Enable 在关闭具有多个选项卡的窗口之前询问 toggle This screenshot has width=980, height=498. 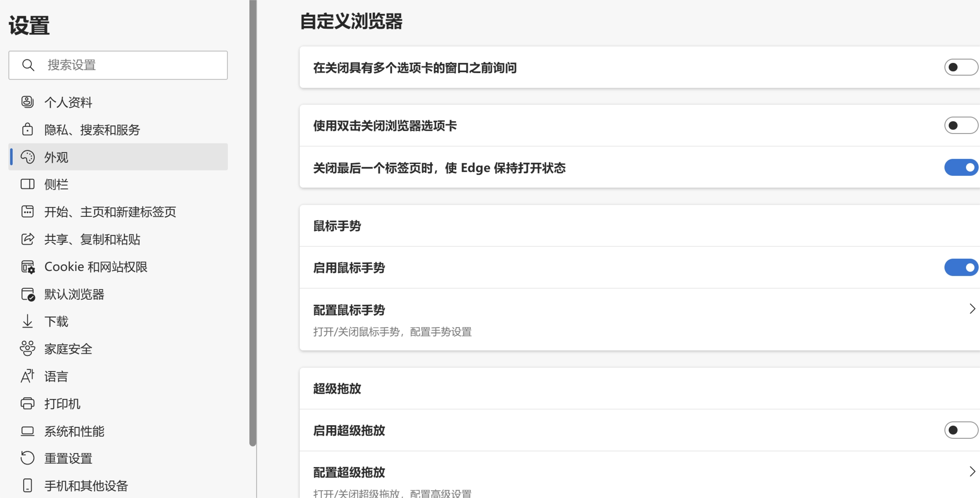[x=961, y=67]
